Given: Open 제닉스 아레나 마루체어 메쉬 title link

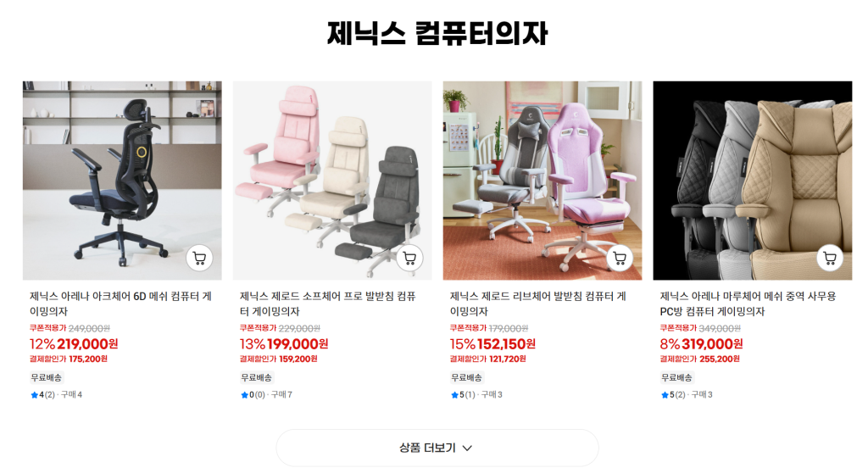Looking at the screenshot, I should coord(748,304).
